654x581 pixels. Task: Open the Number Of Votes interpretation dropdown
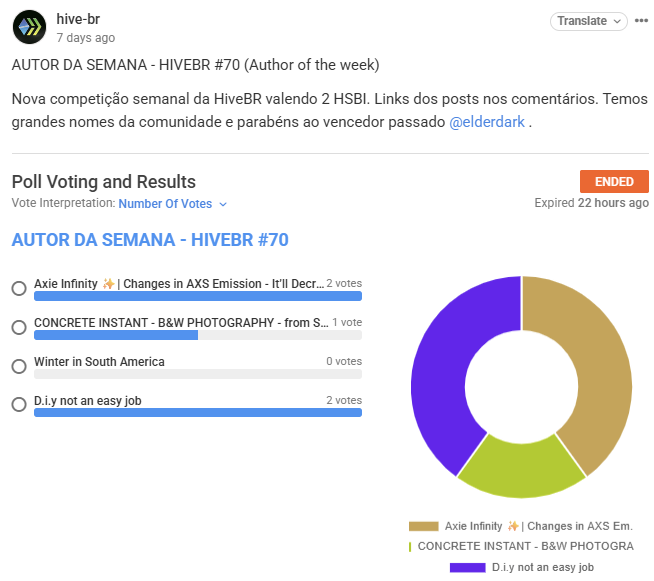click(x=173, y=204)
